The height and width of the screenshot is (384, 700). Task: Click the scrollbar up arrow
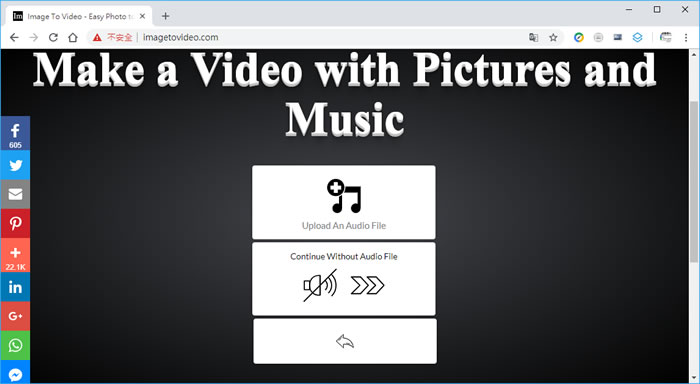pos(694,54)
